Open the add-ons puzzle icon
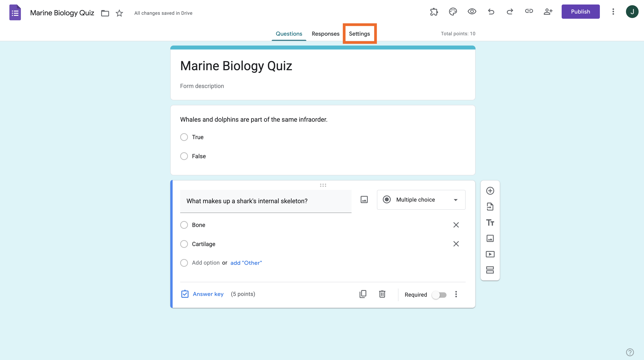Viewport: 644px width, 360px height. [x=434, y=12]
